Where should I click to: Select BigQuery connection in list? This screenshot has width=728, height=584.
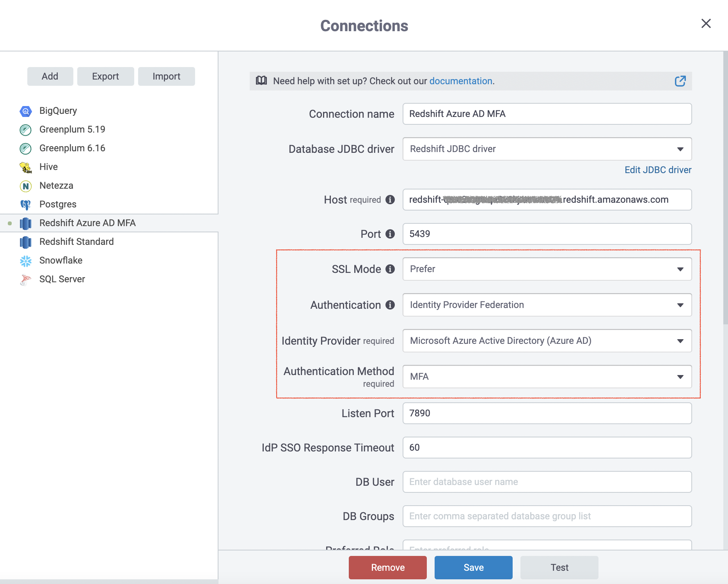(x=109, y=111)
